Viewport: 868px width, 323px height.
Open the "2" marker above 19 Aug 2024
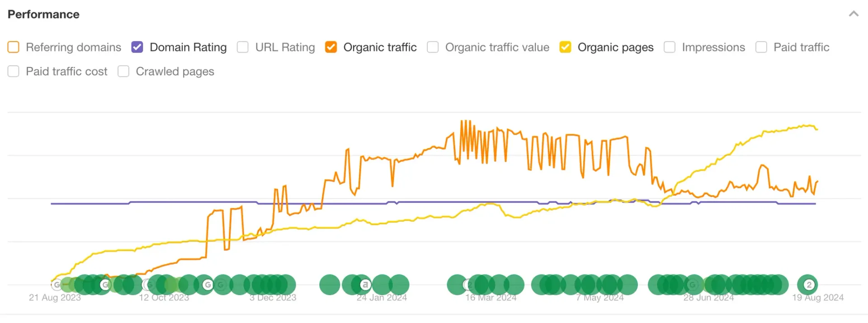tap(809, 285)
